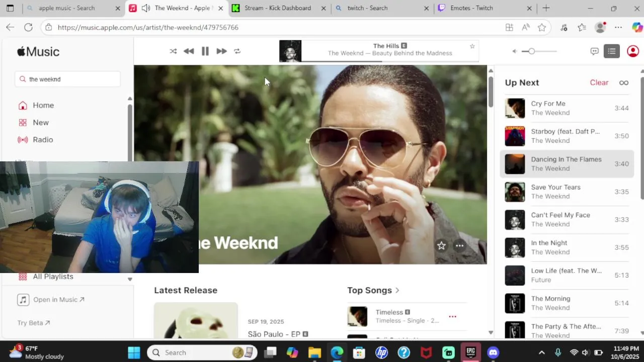Viewport: 644px width, 362px height.
Task: Click now playing album art thumbnail
Action: pyautogui.click(x=290, y=51)
